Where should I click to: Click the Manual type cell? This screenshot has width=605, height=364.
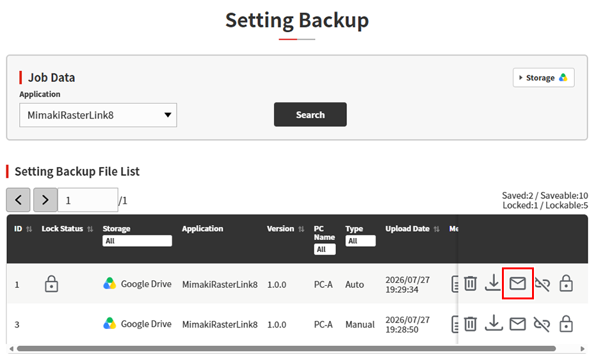(x=360, y=325)
